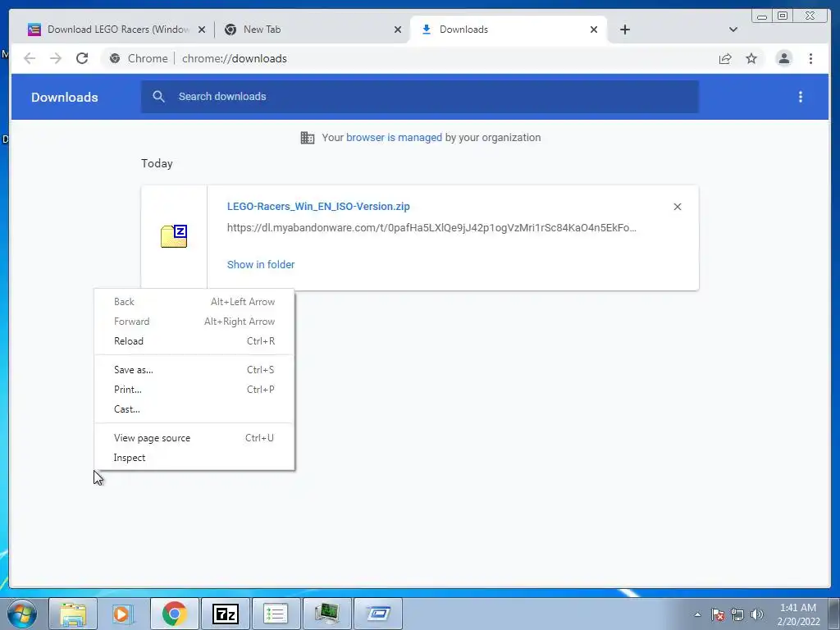840x630 pixels.
Task: Open Windows Explorer from the taskbar
Action: pyautogui.click(x=73, y=614)
